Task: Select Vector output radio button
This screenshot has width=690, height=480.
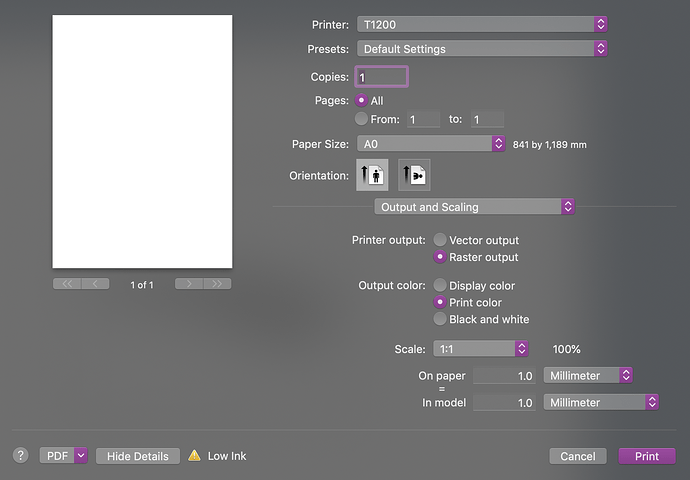Action: 440,240
